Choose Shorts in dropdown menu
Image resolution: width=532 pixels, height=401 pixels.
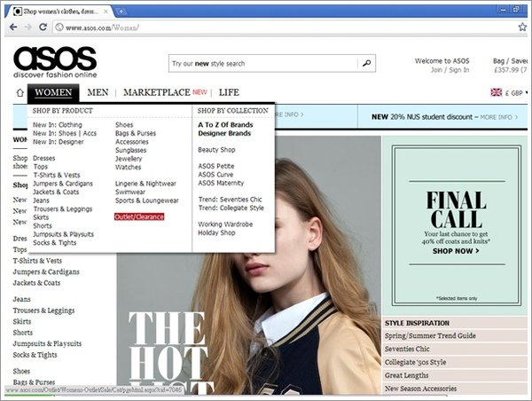43,226
